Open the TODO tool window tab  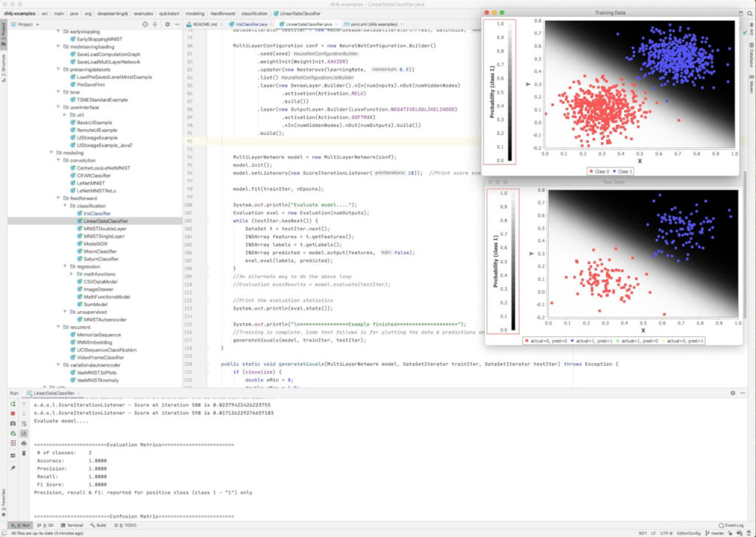(125, 525)
